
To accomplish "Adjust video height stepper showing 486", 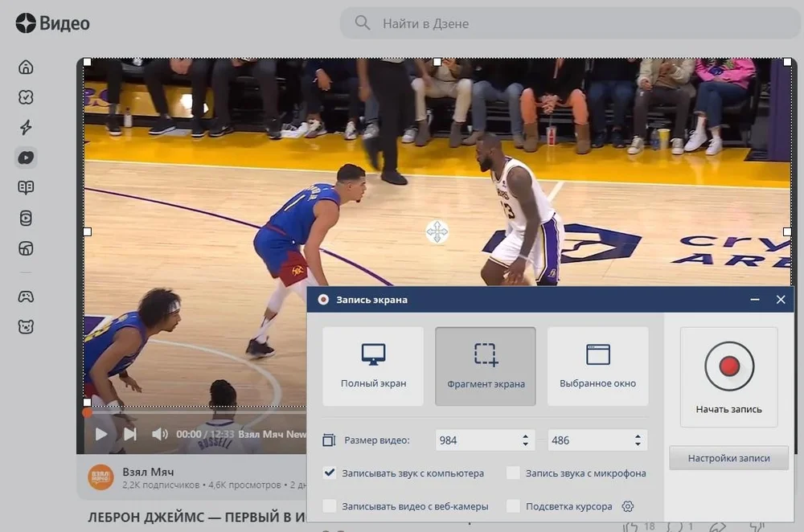I will 638,440.
